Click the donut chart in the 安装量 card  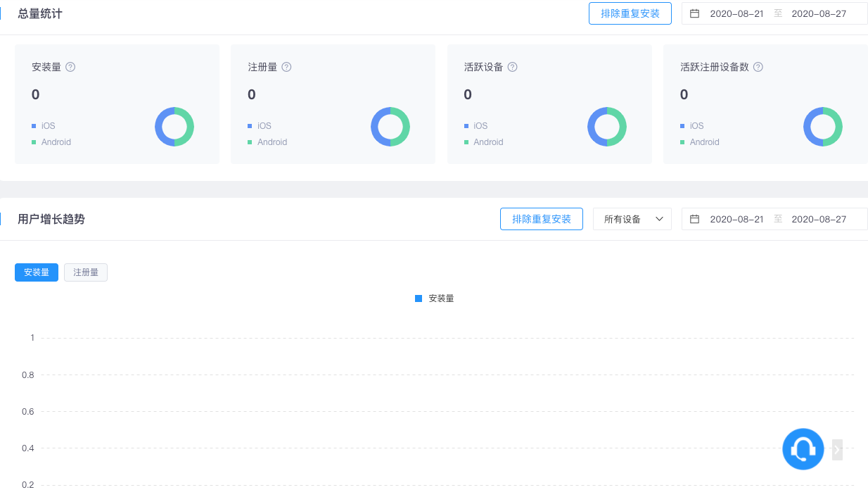174,127
